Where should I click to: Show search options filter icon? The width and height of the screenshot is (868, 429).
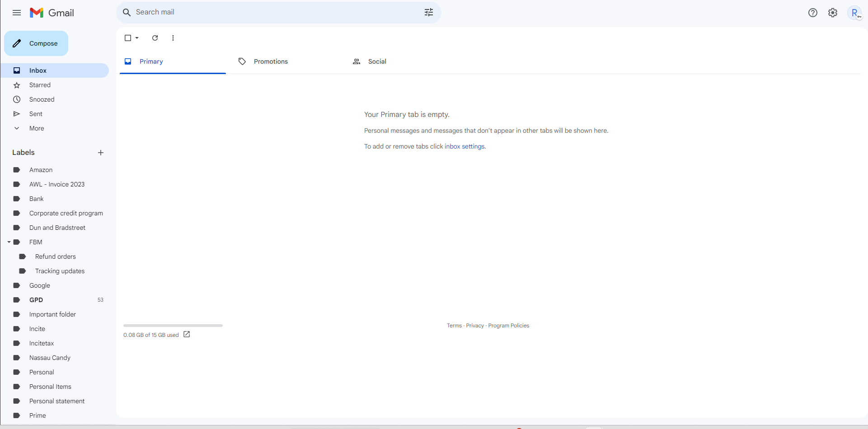(429, 12)
